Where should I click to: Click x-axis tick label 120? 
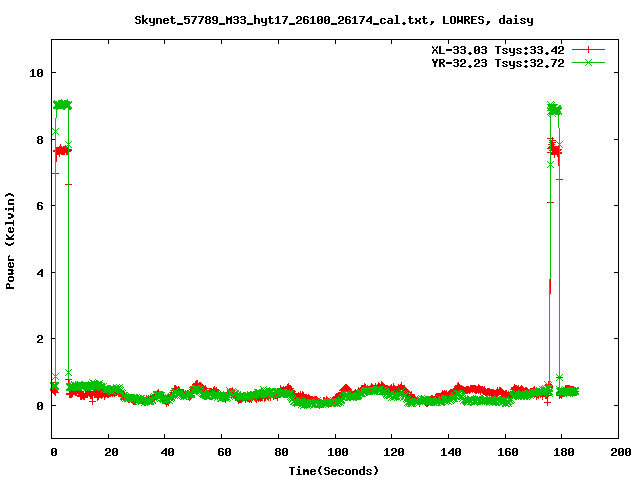(x=394, y=452)
